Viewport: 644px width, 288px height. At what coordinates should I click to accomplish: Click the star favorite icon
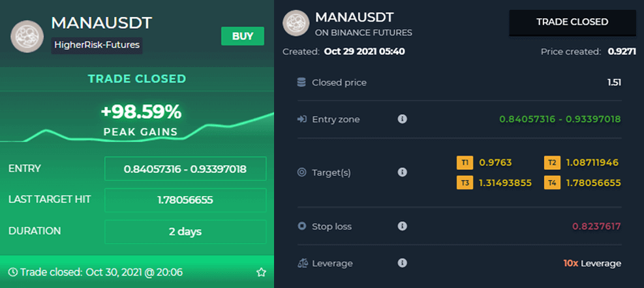(x=261, y=272)
